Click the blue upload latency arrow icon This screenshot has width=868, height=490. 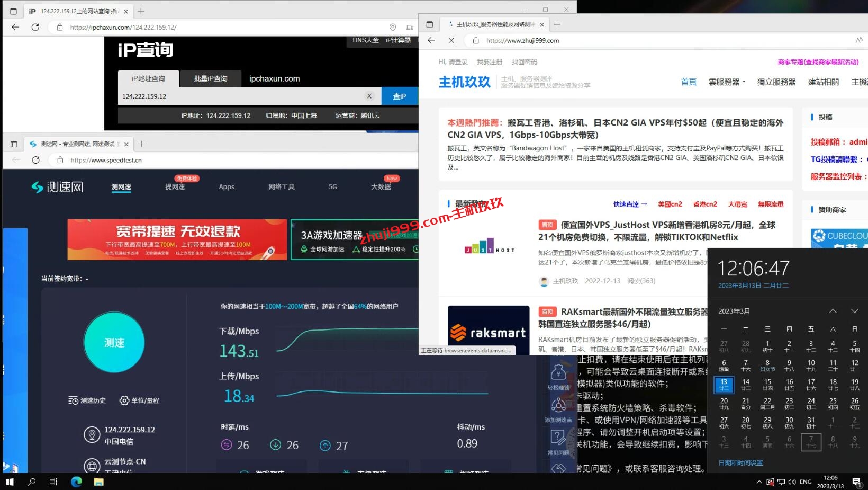325,446
